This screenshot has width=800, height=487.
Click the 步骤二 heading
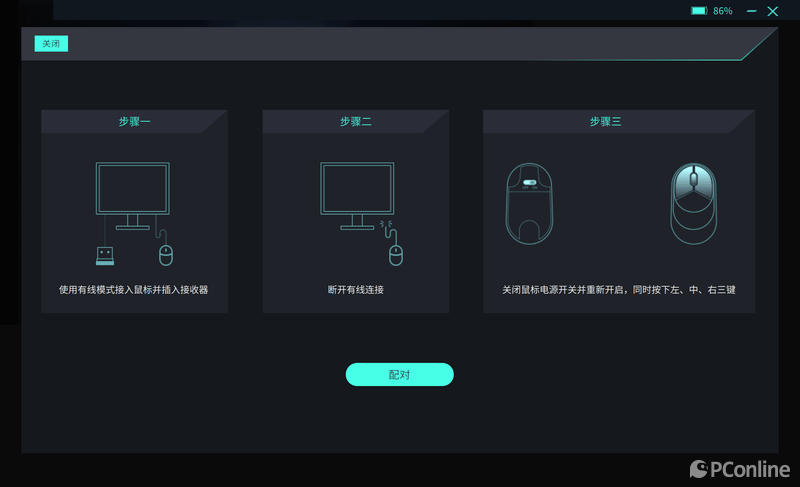[356, 121]
